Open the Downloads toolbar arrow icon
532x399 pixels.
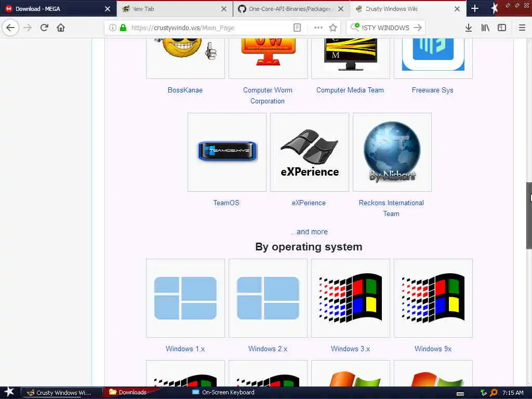point(469,28)
